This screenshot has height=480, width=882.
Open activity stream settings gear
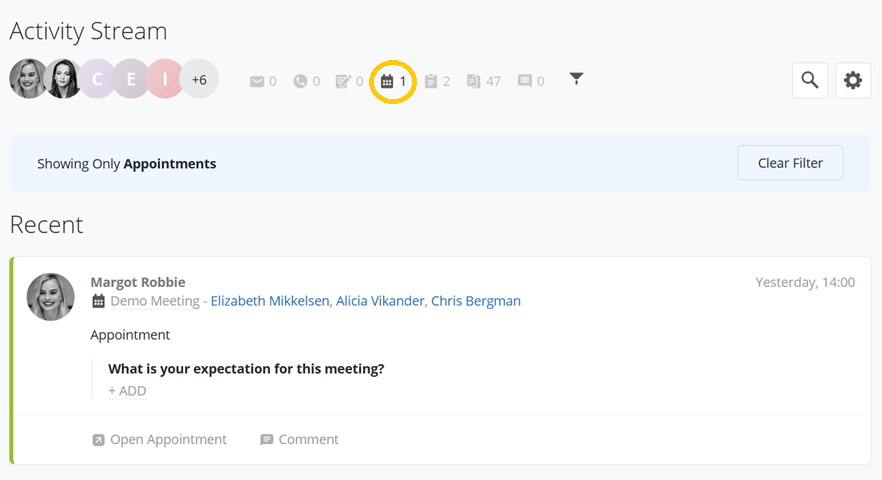(853, 80)
